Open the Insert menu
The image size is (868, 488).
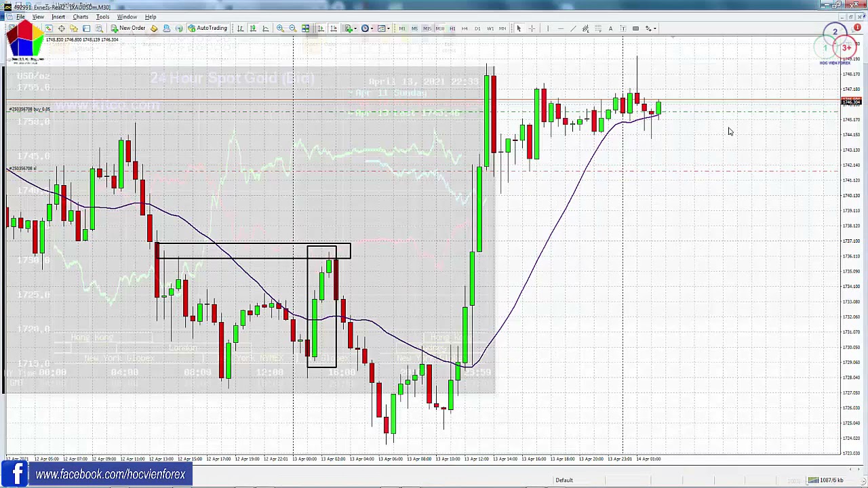tap(58, 17)
